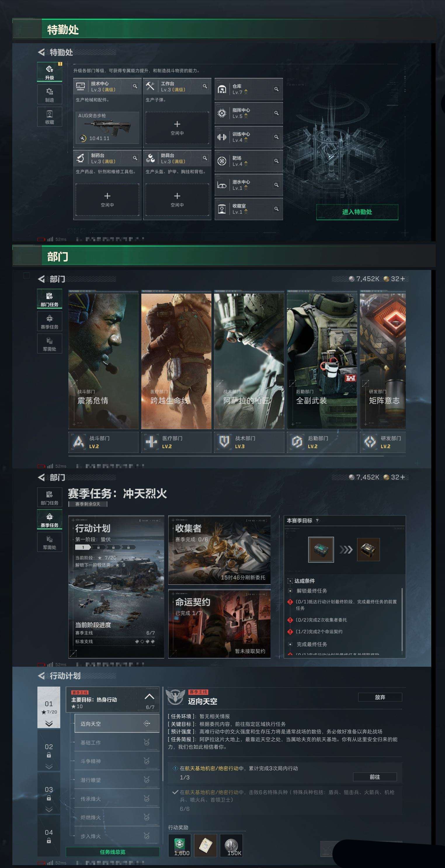Click the scrollbar under the department badges

(x=226, y=456)
